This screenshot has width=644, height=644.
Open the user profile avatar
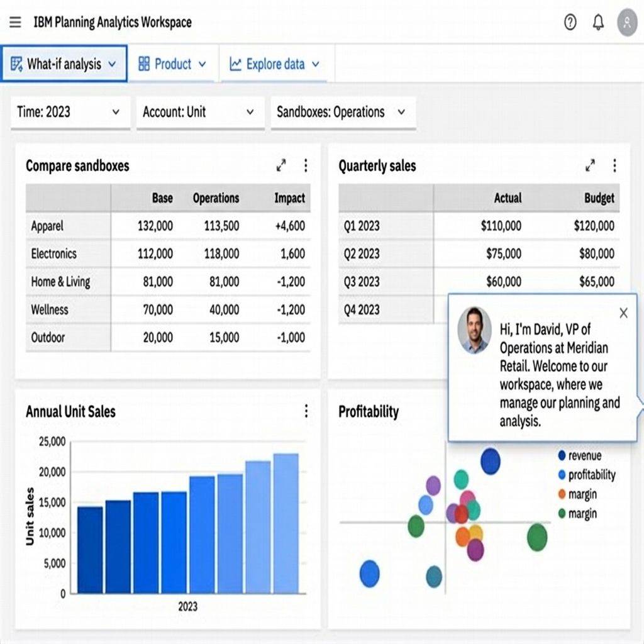tap(626, 23)
